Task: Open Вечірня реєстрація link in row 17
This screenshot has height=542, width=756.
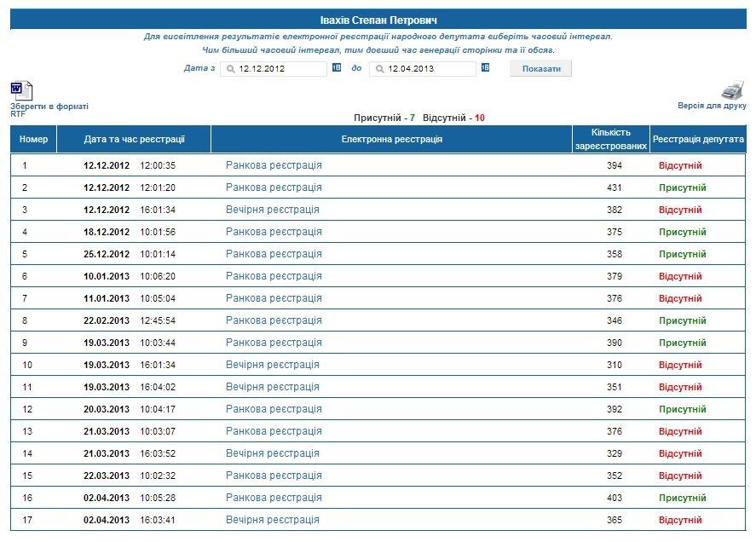Action: tap(272, 520)
